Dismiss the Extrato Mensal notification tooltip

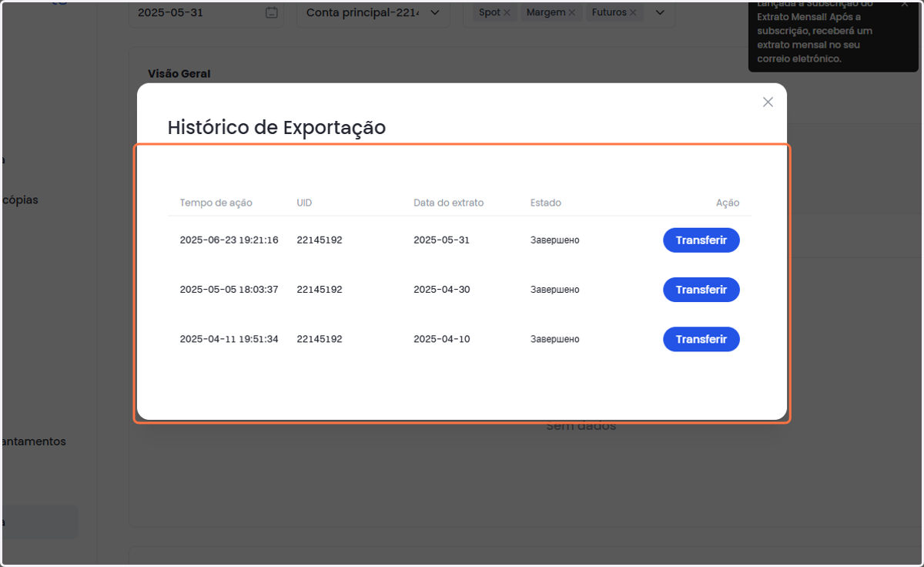905,4
